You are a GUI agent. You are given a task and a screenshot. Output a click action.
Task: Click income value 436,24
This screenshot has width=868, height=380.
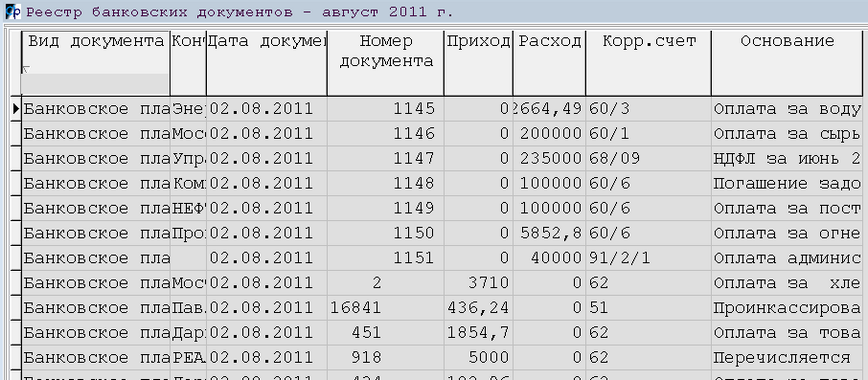pyautogui.click(x=478, y=309)
